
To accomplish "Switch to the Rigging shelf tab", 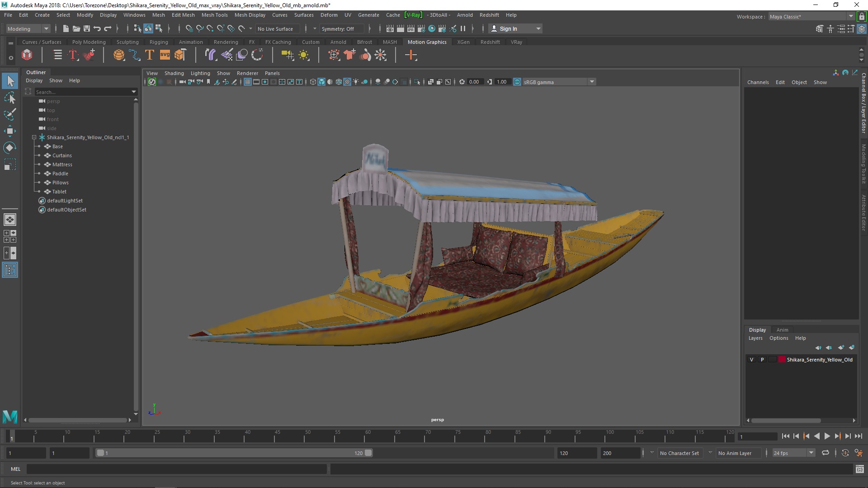I will pos(158,42).
